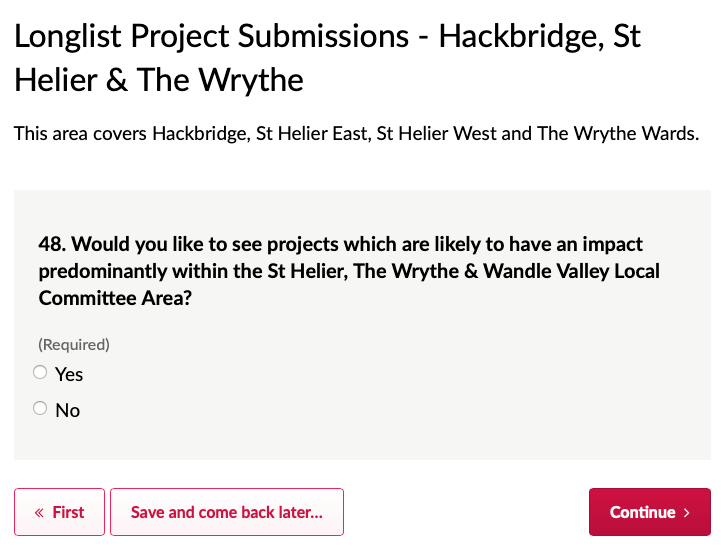Screen dimensions: 721x548
Task: Click the "48." question number
Action: [x=52, y=244]
